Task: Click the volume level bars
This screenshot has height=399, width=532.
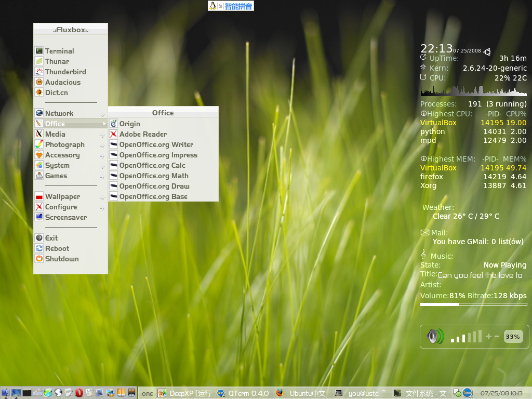Action: (466, 336)
